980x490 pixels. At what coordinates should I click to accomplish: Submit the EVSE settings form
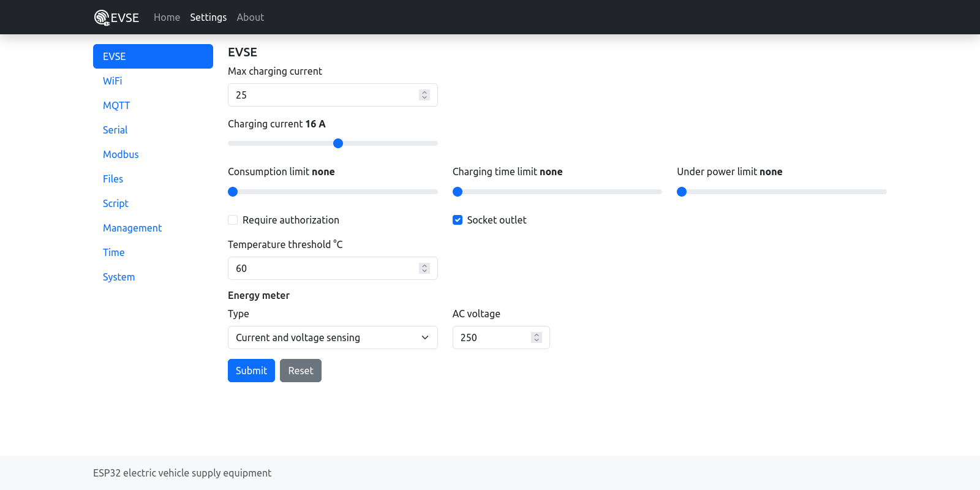click(x=251, y=371)
